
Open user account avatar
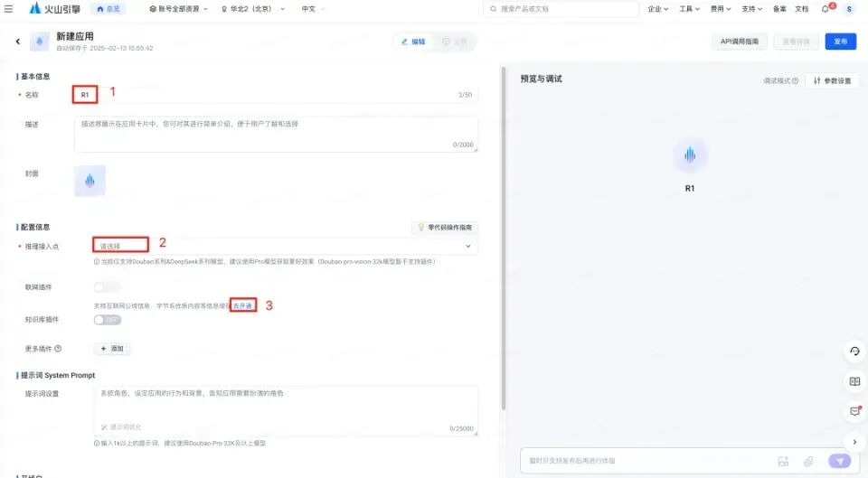click(x=849, y=9)
